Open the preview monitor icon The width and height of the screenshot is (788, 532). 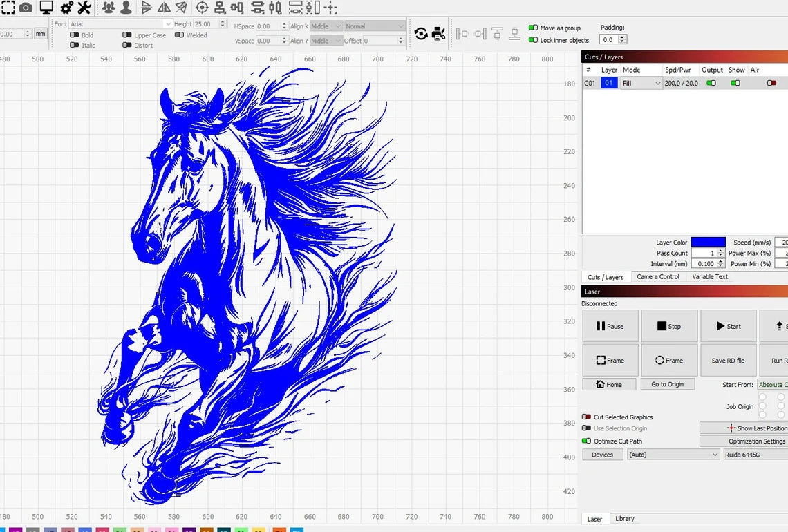coord(46,8)
